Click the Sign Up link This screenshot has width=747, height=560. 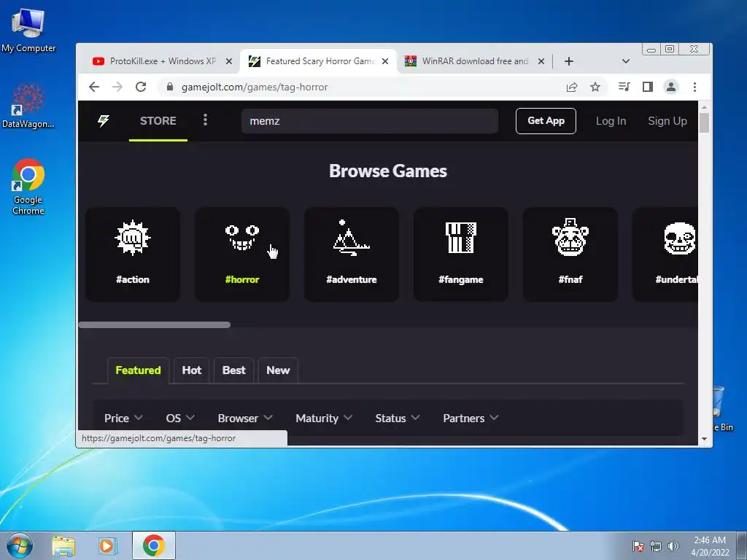(667, 121)
